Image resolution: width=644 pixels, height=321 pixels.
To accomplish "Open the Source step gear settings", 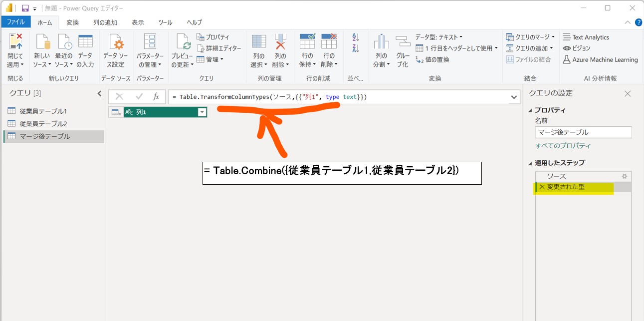I will click(624, 176).
